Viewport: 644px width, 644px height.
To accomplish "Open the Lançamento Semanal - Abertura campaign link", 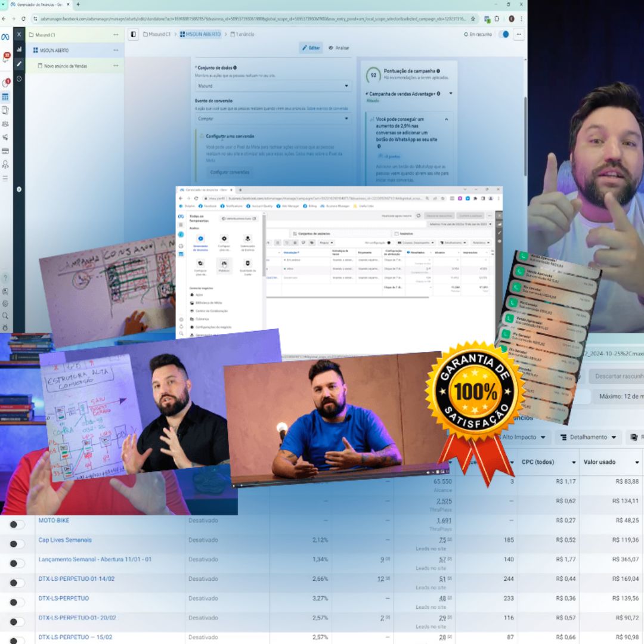I will click(x=95, y=559).
